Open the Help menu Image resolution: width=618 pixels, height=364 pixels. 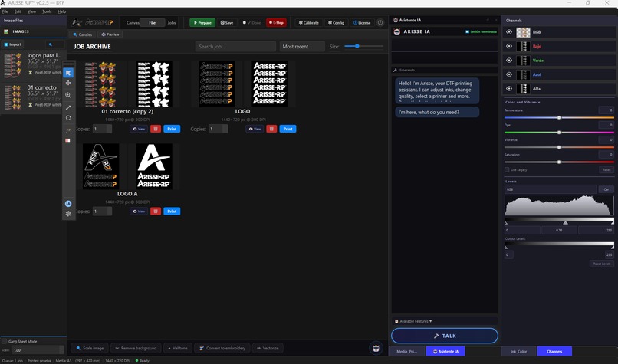tap(62, 11)
